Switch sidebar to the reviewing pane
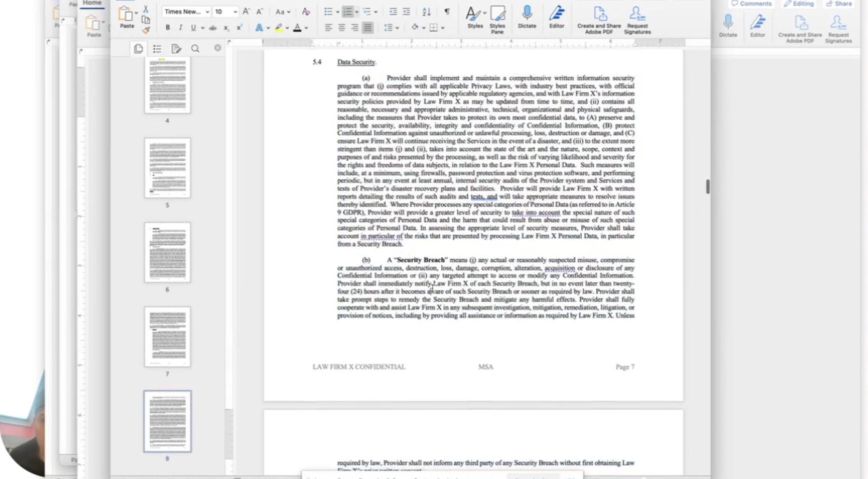Image resolution: width=868 pixels, height=479 pixels. tap(176, 49)
